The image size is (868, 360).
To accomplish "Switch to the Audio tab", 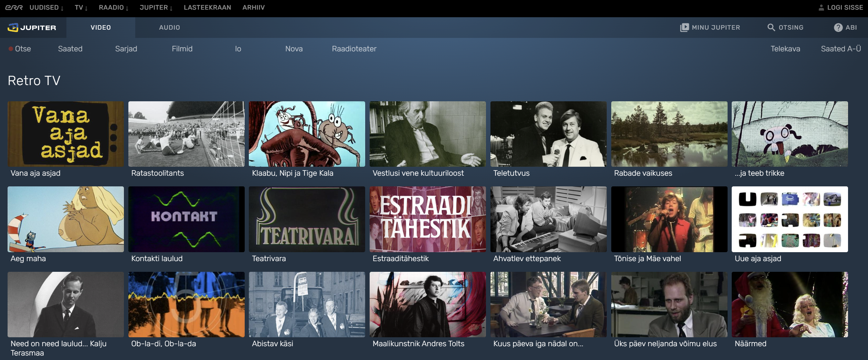I will 169,28.
